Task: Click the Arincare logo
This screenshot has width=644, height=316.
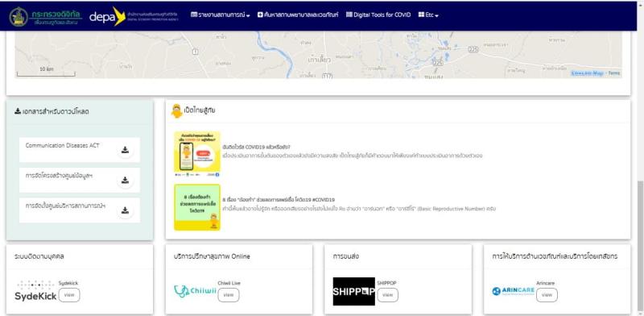Action: (514, 291)
